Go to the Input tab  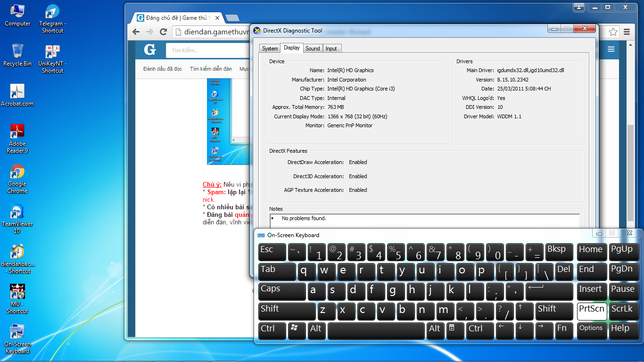331,49
